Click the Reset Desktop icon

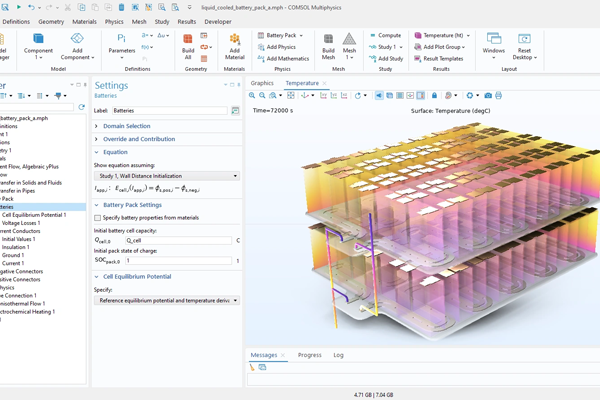click(524, 39)
